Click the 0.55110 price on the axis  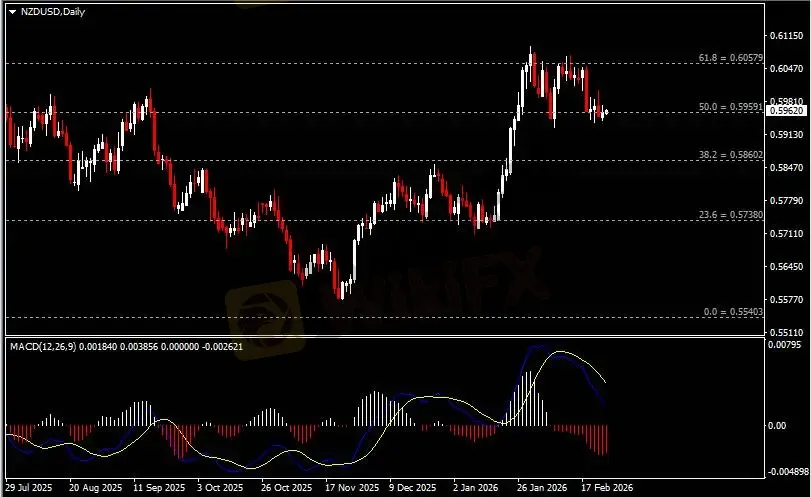point(787,331)
